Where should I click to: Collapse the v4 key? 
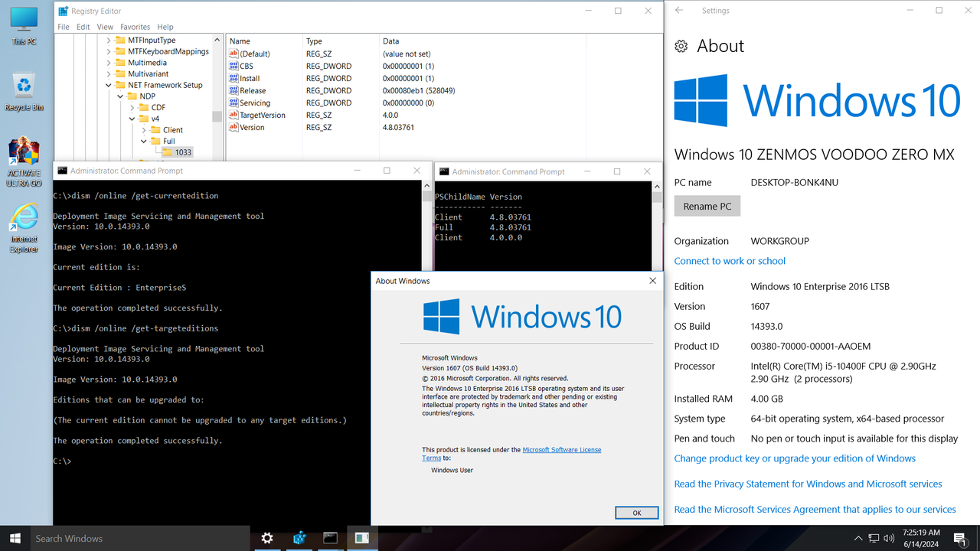pyautogui.click(x=132, y=119)
